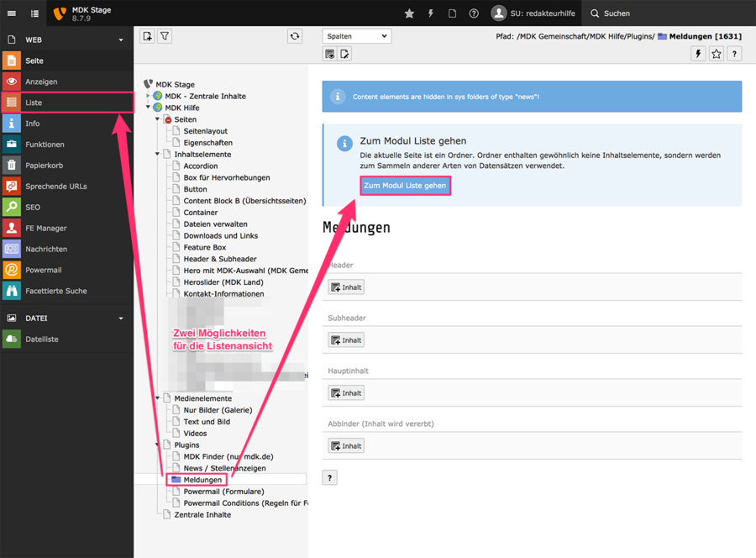Toggle the page tree view icon
The height and width of the screenshot is (558, 756).
[34, 13]
